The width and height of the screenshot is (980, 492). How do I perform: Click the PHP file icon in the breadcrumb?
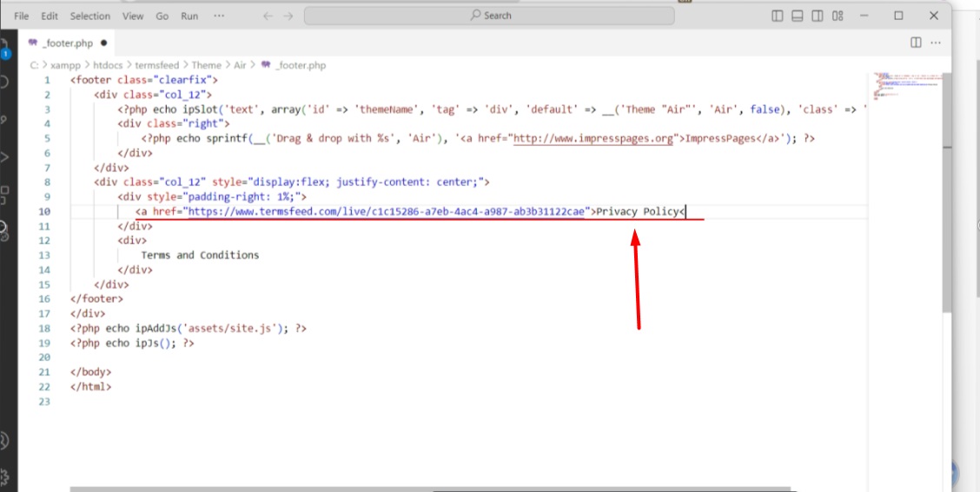coord(266,64)
